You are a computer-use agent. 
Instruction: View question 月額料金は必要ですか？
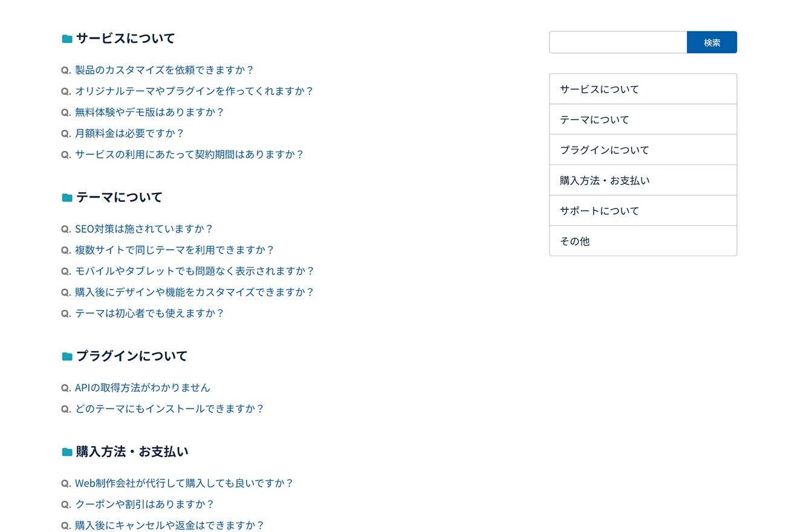point(129,134)
